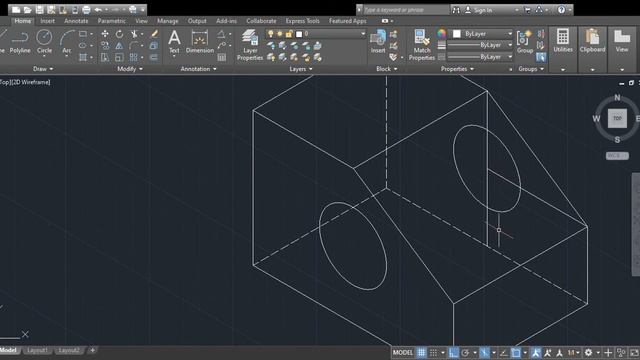Open the Dimension annotation tool
Image resolution: width=640 pixels, height=360 pixels.
pyautogui.click(x=200, y=42)
